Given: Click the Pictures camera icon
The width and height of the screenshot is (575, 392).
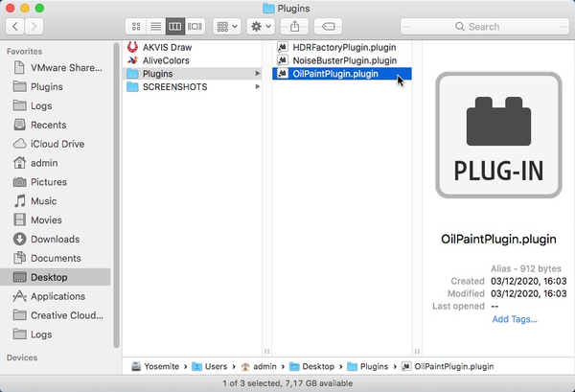Looking at the screenshot, I should coord(19,182).
